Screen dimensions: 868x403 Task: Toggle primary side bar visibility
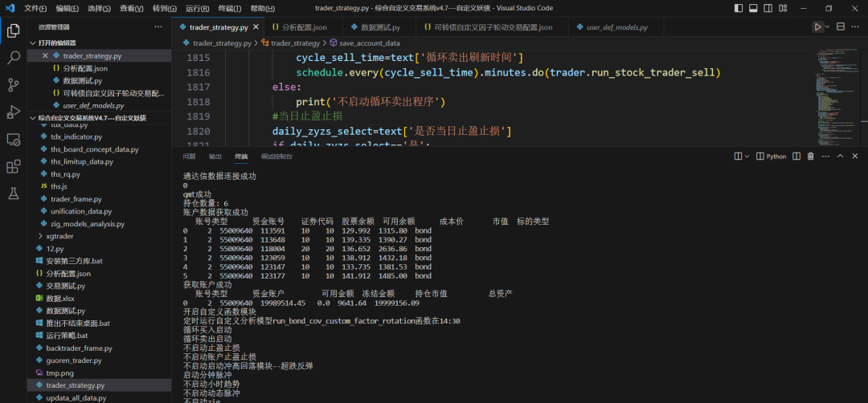pos(739,8)
